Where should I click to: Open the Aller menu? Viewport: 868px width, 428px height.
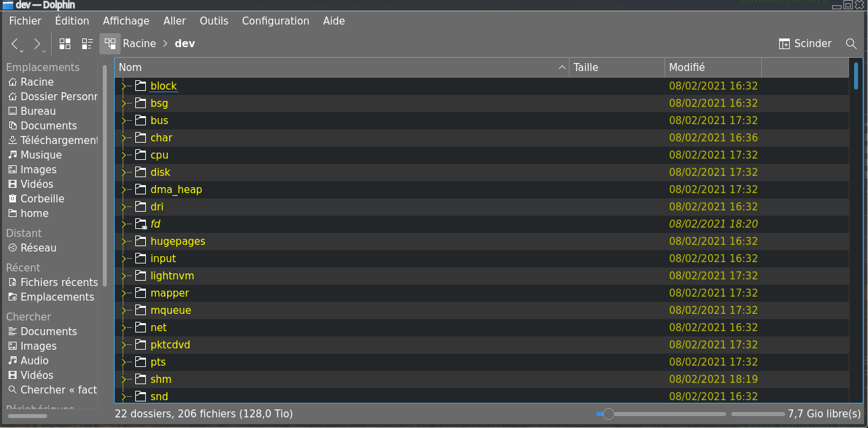tap(174, 21)
